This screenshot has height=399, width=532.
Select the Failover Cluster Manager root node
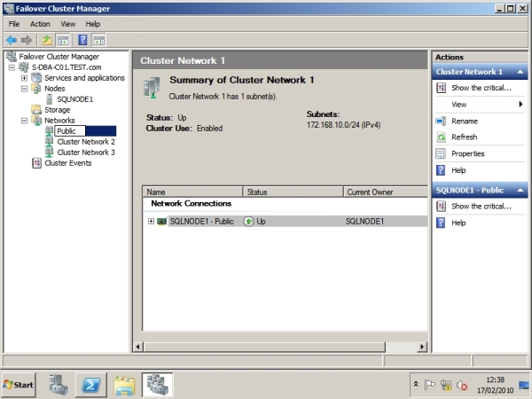coord(59,57)
